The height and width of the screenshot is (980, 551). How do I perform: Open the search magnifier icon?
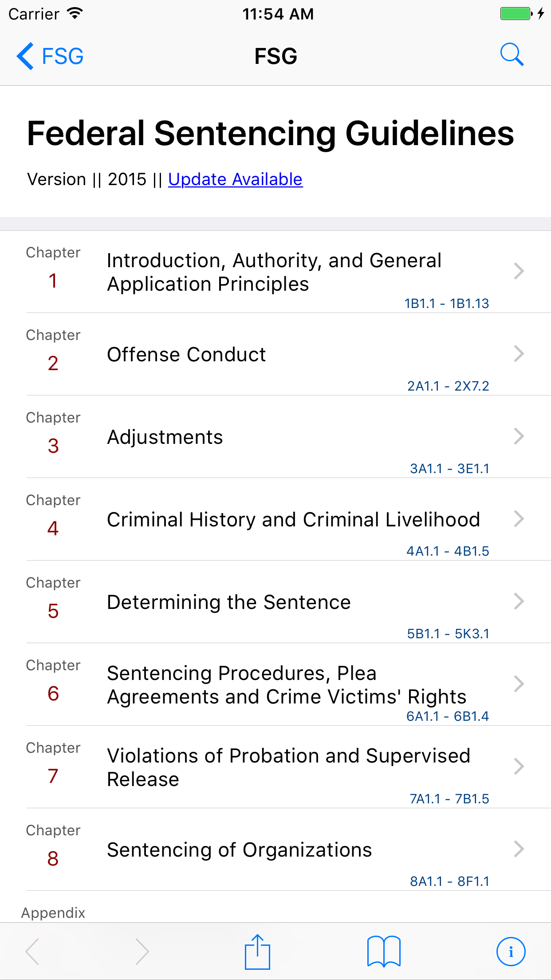point(512,55)
